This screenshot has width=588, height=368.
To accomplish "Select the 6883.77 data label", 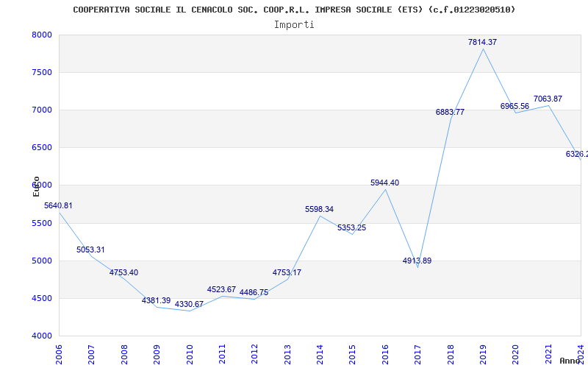I will (450, 113).
